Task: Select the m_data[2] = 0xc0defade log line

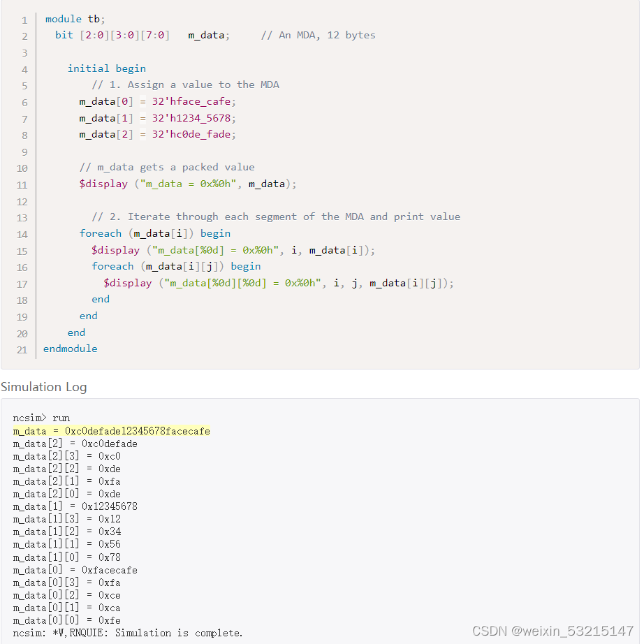Action: 75,443
